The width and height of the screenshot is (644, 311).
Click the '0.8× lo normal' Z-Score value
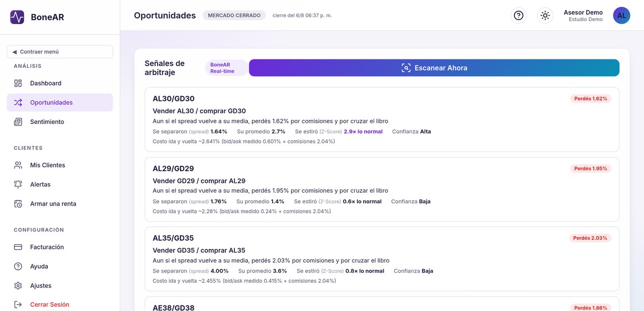click(x=365, y=271)
